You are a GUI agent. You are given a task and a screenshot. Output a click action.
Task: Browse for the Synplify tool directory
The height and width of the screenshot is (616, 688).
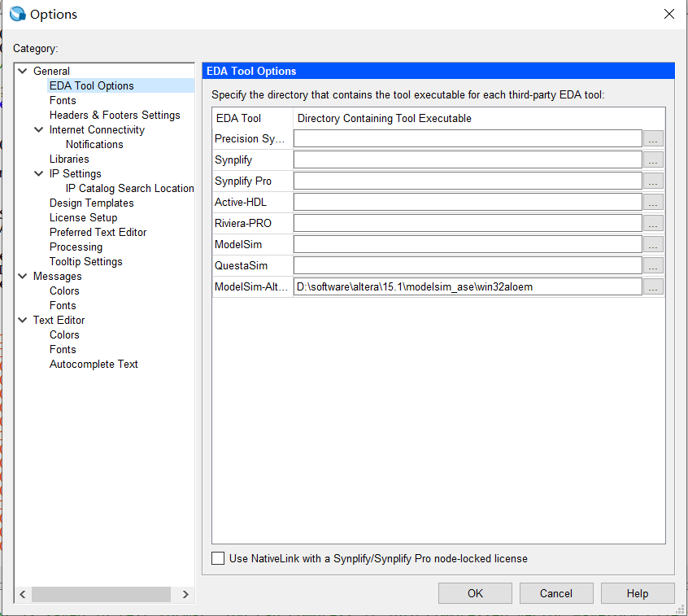653,159
